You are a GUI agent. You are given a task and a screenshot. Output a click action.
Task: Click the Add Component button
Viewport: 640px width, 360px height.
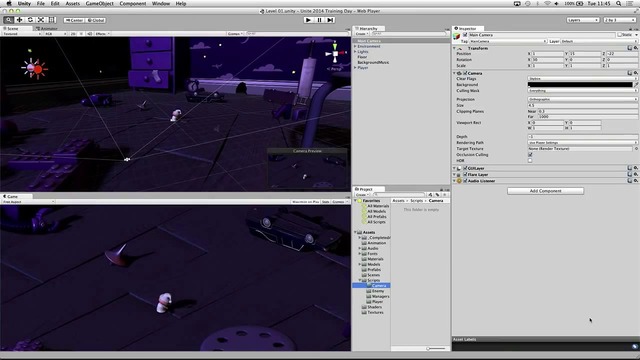point(545,191)
